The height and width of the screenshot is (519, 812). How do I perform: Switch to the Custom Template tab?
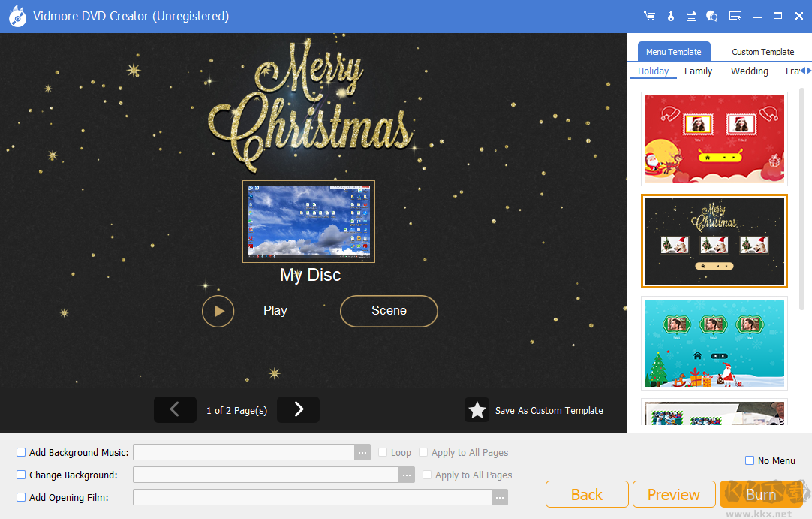pos(762,51)
